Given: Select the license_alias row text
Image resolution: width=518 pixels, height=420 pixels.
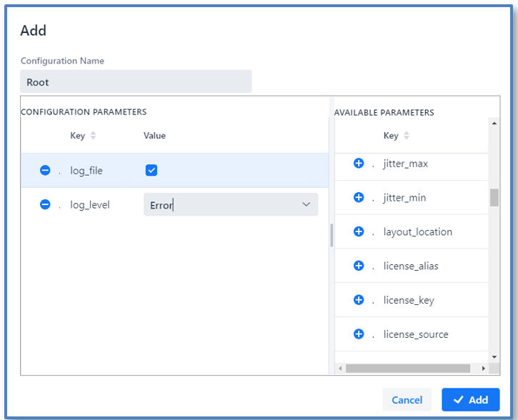Looking at the screenshot, I should [411, 266].
